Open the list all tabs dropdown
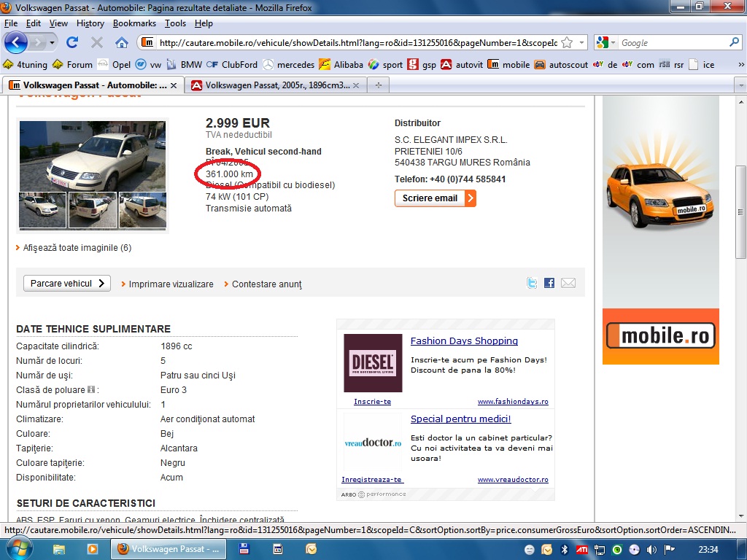This screenshot has height=560, width=747. (x=741, y=86)
